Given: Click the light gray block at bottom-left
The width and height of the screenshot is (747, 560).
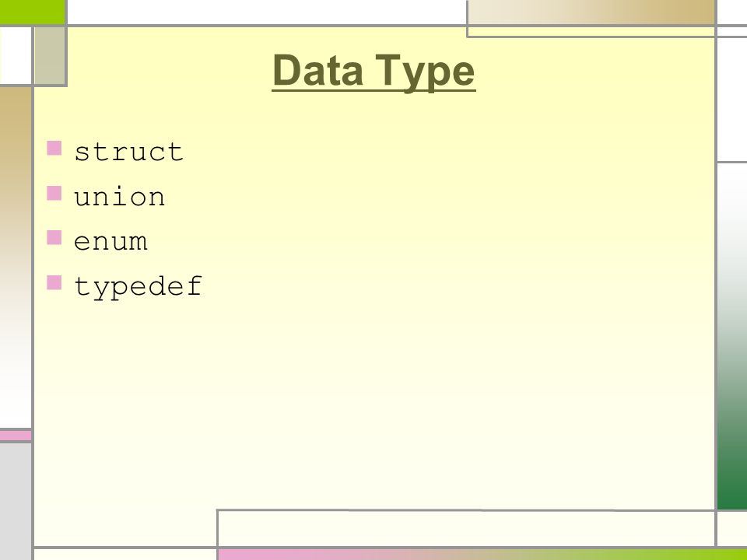Looking at the screenshot, I should (16, 502).
